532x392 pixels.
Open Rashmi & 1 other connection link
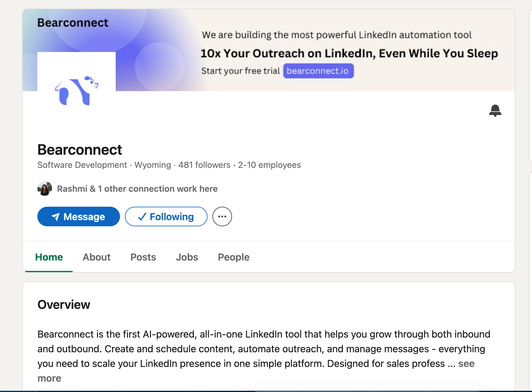pyautogui.click(x=137, y=189)
